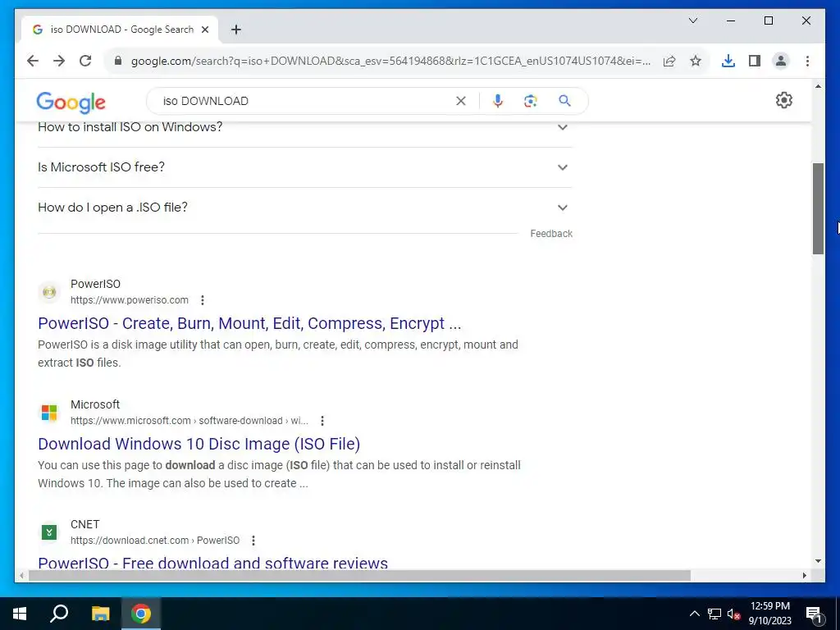Open the taskbar clock showing 12:59 PM

coord(769,614)
